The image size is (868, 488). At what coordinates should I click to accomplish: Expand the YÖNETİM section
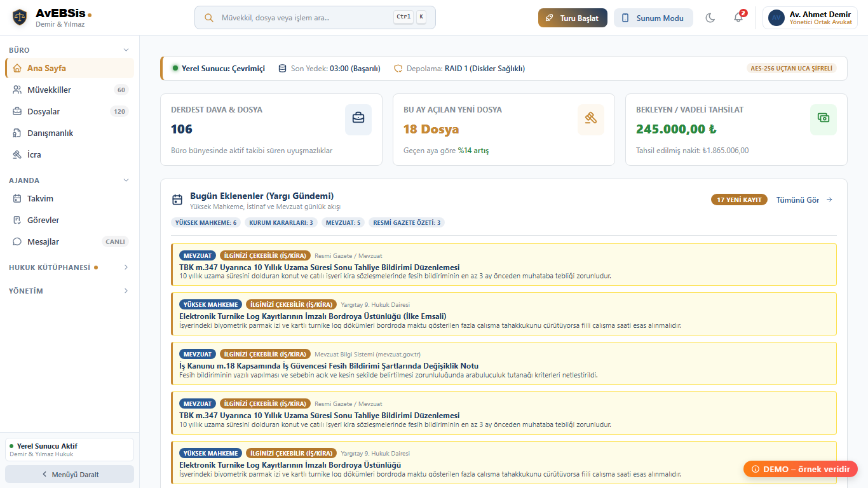(70, 291)
